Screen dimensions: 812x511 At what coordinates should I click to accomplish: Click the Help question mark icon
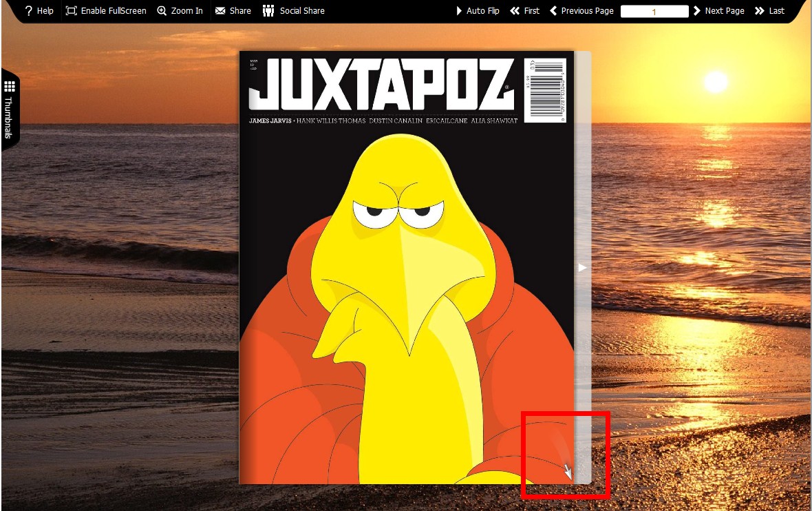click(x=28, y=11)
